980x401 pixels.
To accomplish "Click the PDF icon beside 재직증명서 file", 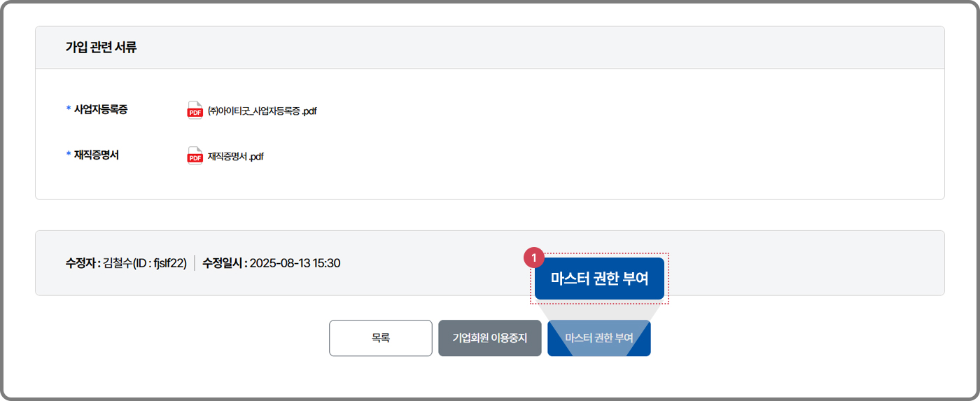I will pyautogui.click(x=195, y=156).
